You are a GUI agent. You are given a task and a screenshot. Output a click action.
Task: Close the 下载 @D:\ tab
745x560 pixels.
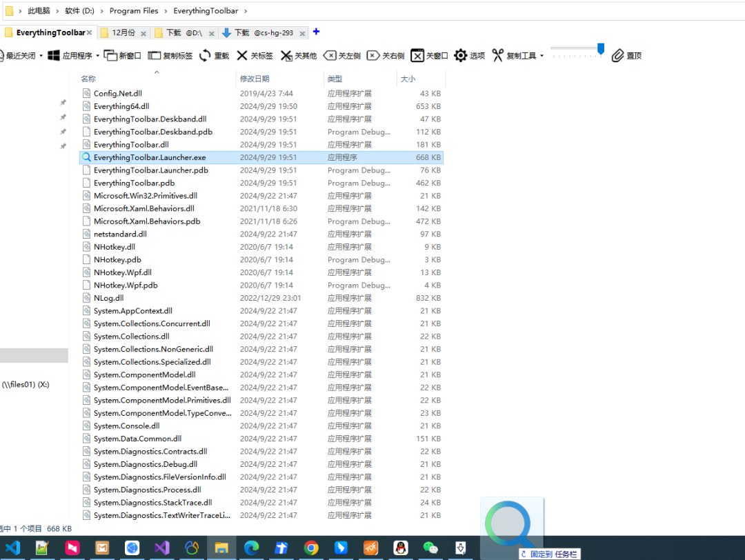[212, 33]
